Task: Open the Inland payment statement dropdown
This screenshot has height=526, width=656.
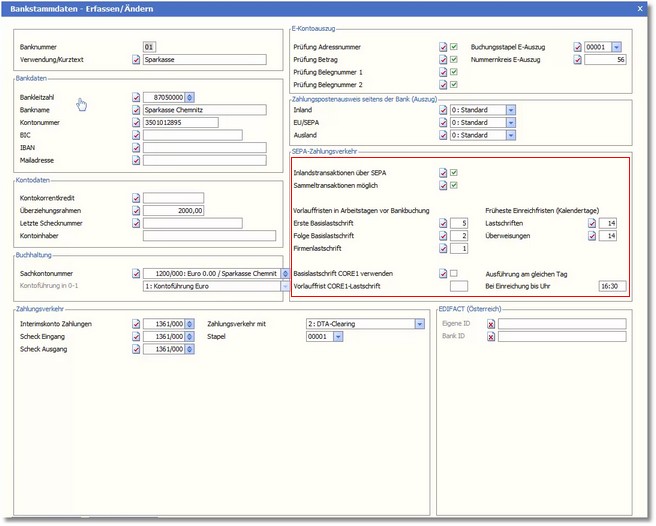Action: [510, 110]
